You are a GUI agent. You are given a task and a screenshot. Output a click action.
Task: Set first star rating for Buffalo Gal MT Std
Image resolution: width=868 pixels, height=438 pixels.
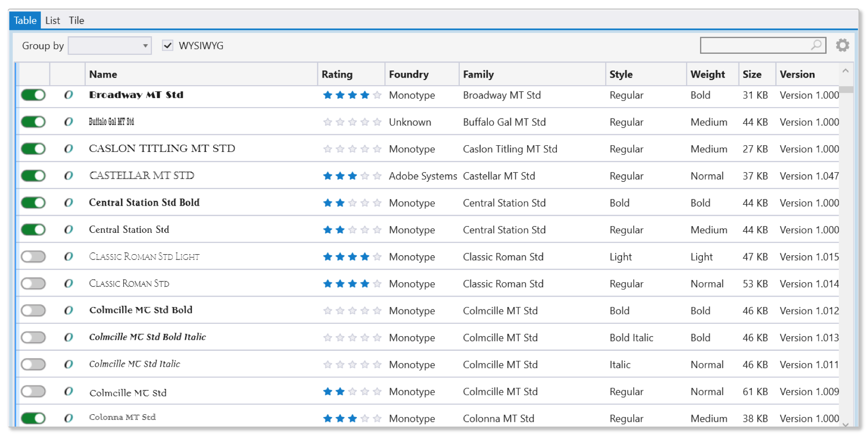pyautogui.click(x=327, y=122)
